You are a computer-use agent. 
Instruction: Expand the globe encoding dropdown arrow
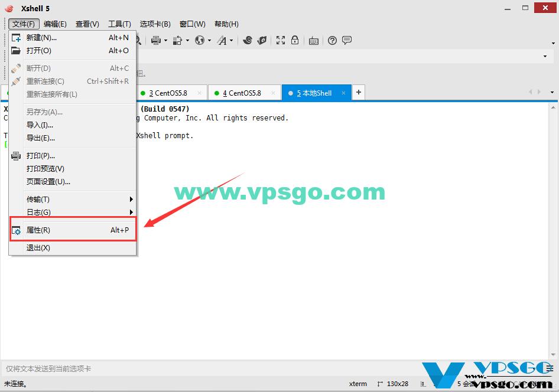click(209, 41)
